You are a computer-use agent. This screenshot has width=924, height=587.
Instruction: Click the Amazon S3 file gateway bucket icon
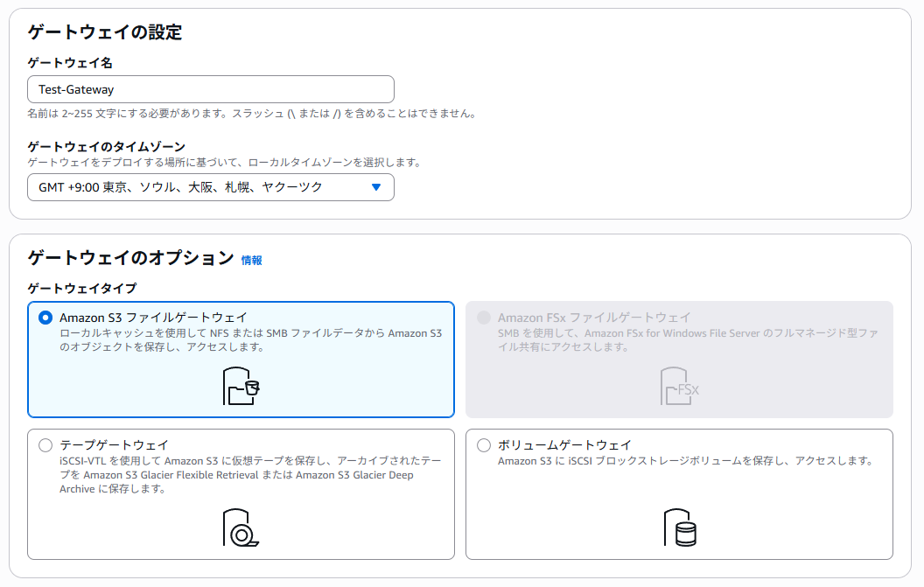[x=241, y=386]
